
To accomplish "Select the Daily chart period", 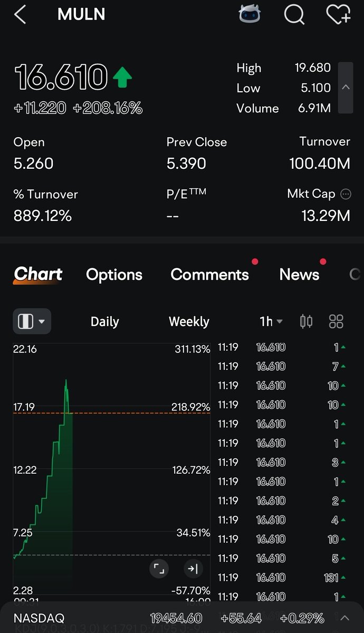I will [x=105, y=322].
